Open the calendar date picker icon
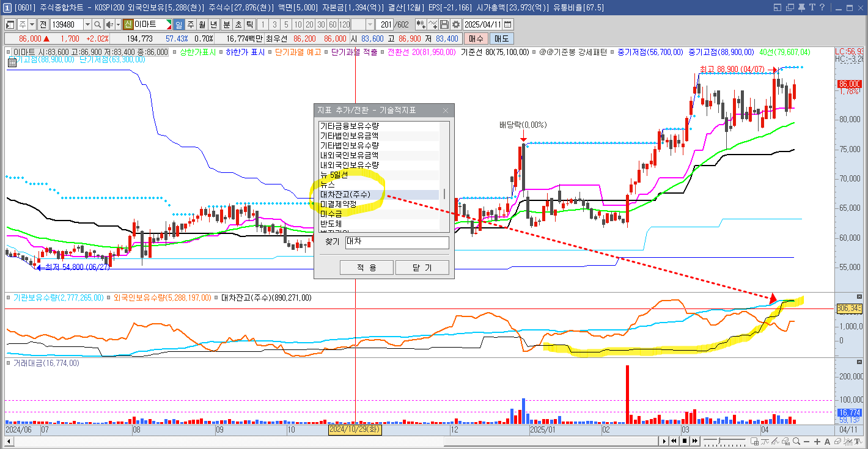Viewport: 868px width, 449px height. [507, 24]
